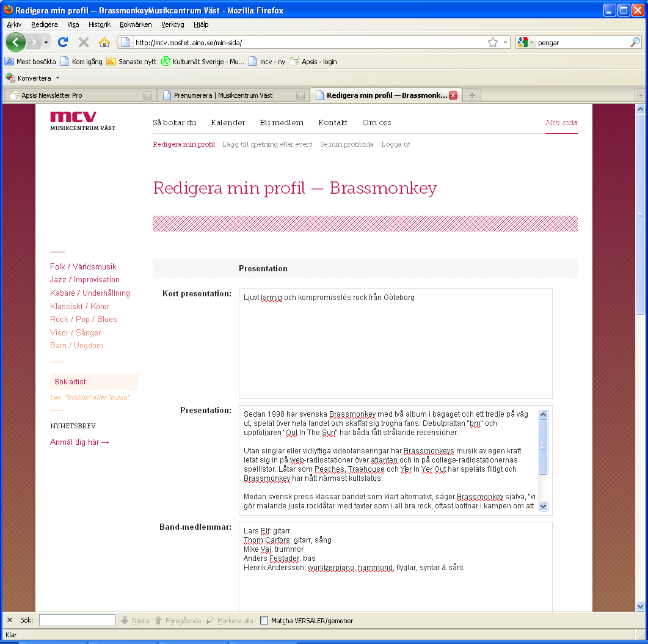Open the Min sida link
The image size is (648, 644).
coord(561,122)
